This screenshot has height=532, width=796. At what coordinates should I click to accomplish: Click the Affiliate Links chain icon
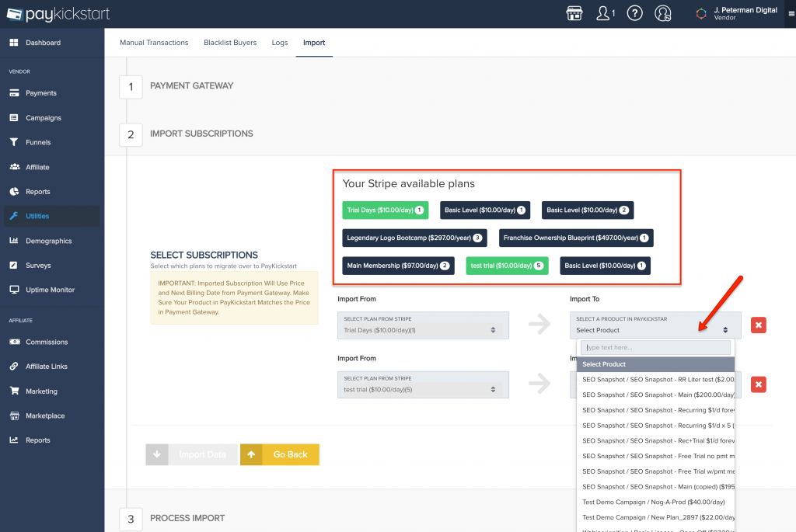(14, 366)
